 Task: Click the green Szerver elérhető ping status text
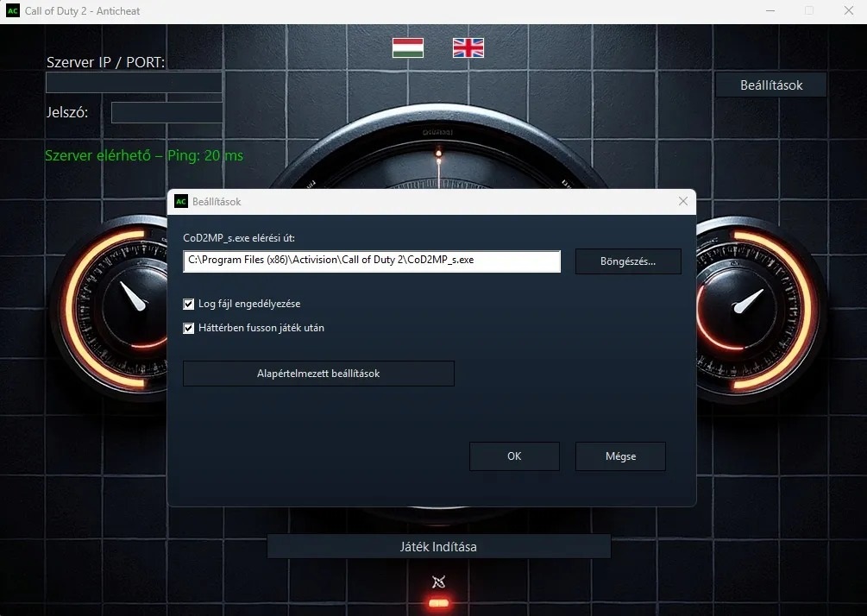click(144, 155)
